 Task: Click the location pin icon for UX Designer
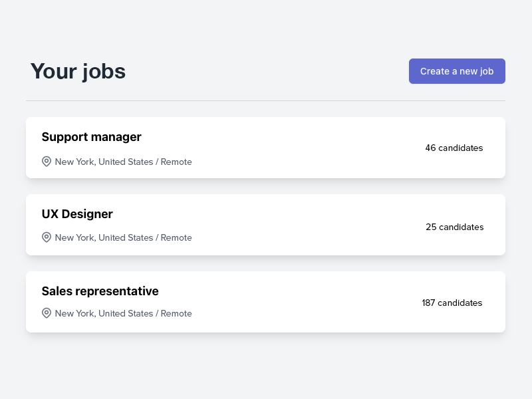47,237
